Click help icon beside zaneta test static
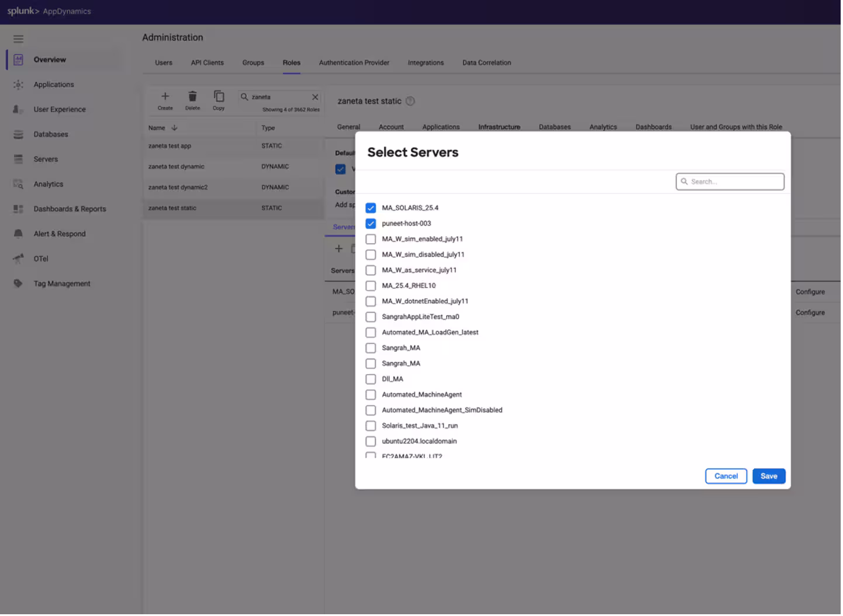 pyautogui.click(x=410, y=101)
